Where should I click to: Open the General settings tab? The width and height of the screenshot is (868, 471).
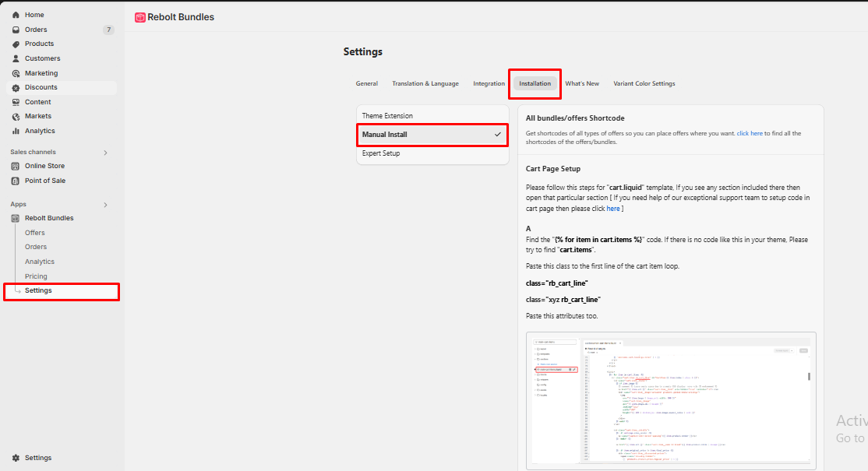click(366, 83)
